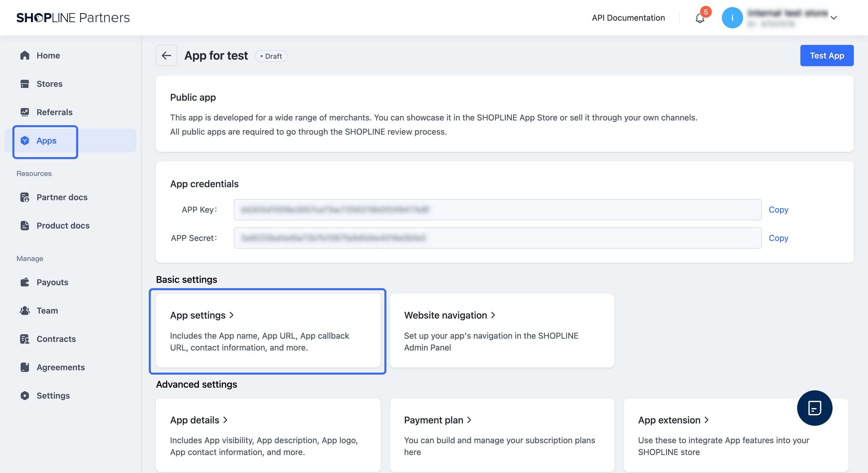Select the Apps menu item
Viewport: 868px width, 473px height.
(47, 141)
